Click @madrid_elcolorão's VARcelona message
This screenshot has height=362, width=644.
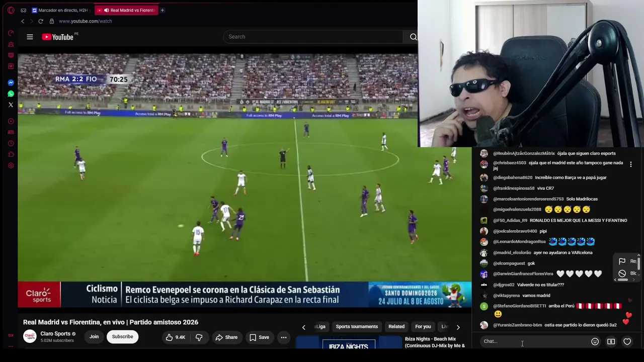click(x=563, y=253)
